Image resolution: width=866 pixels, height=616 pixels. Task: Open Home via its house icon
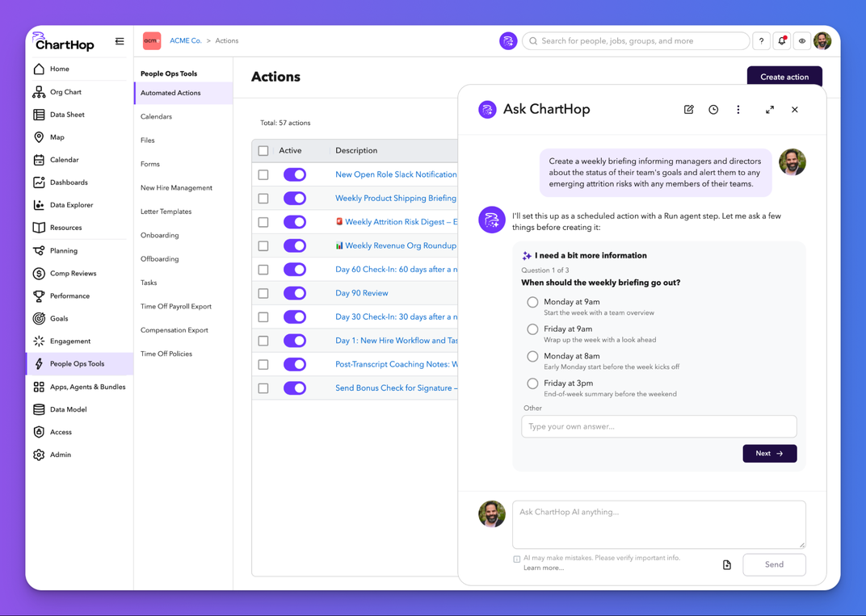click(x=39, y=69)
